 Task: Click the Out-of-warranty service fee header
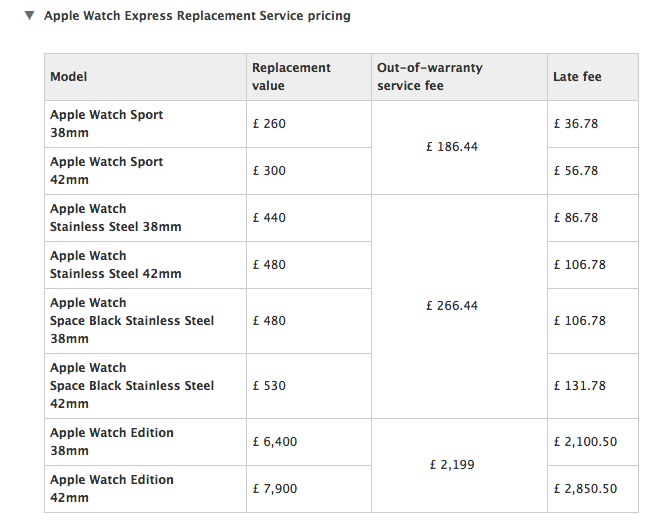click(429, 77)
